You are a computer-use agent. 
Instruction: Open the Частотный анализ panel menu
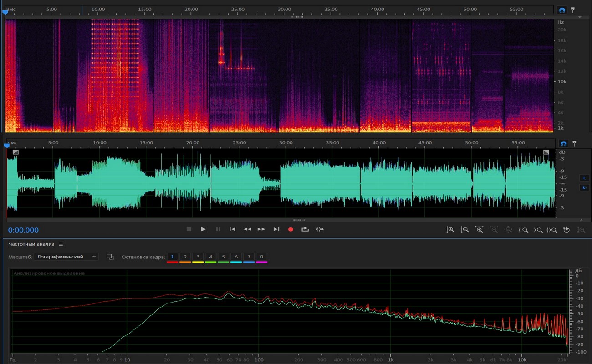pos(61,244)
